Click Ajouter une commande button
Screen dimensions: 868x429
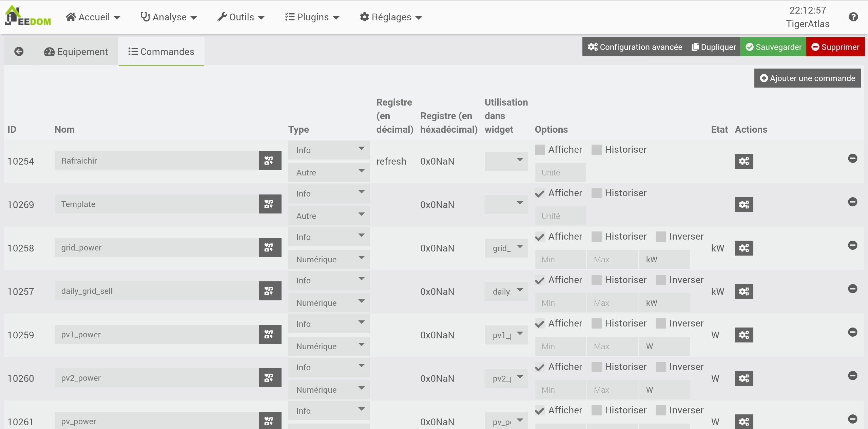[x=807, y=78]
